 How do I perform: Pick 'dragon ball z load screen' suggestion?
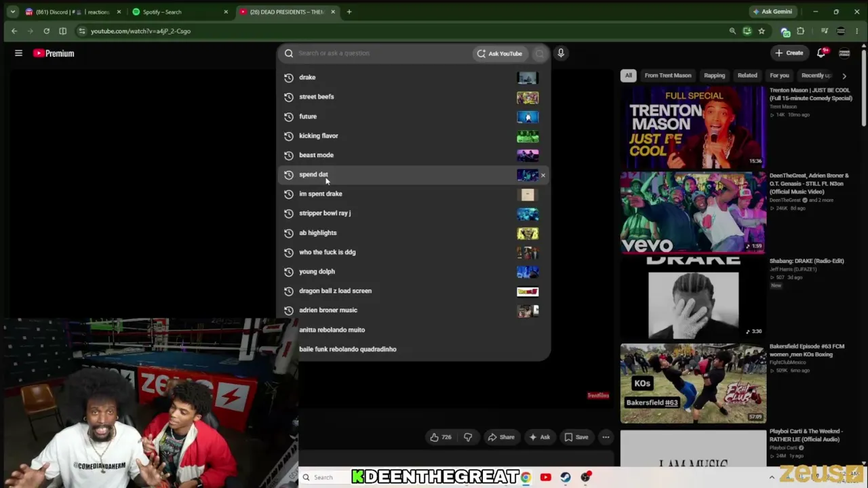(x=414, y=291)
